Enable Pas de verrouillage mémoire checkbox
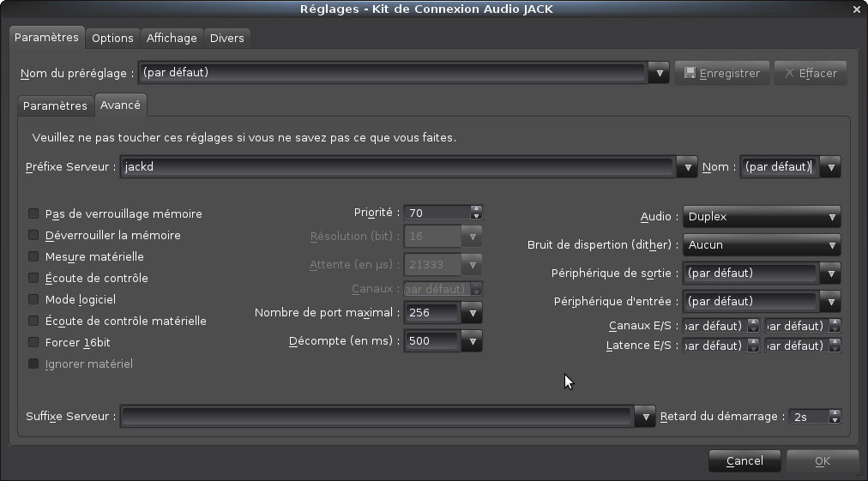868x481 pixels. click(33, 213)
